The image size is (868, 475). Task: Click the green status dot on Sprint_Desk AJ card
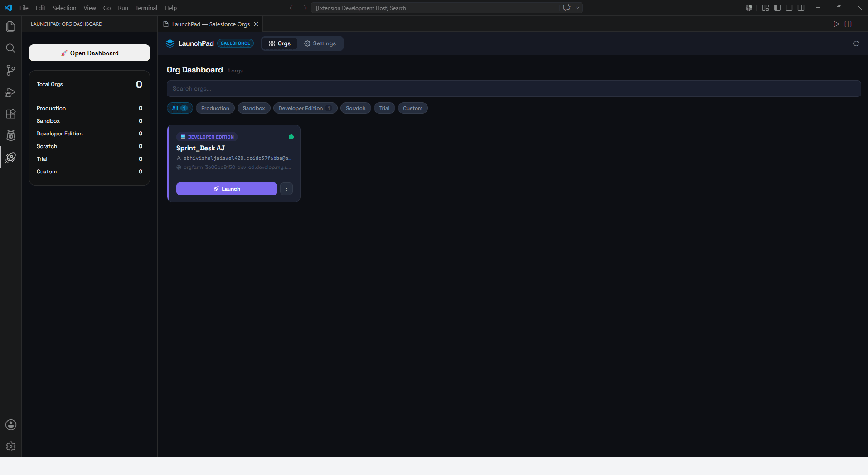pos(291,137)
